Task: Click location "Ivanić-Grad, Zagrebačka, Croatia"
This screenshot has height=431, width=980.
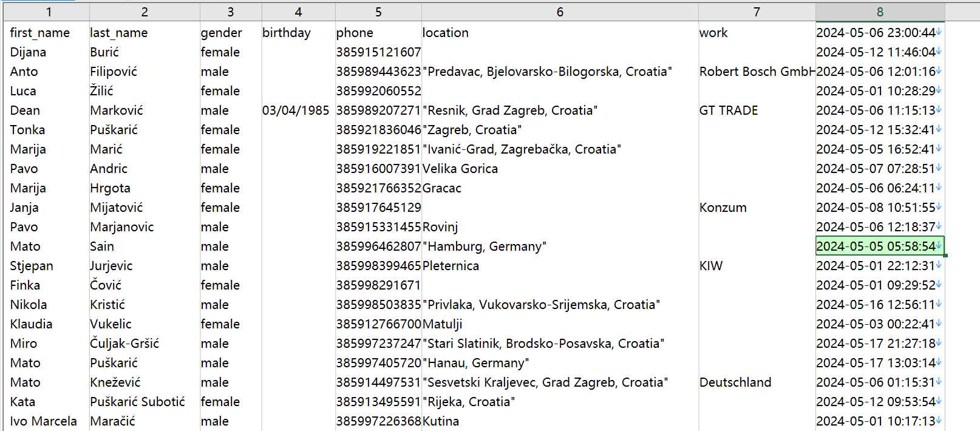Action: click(x=560, y=149)
